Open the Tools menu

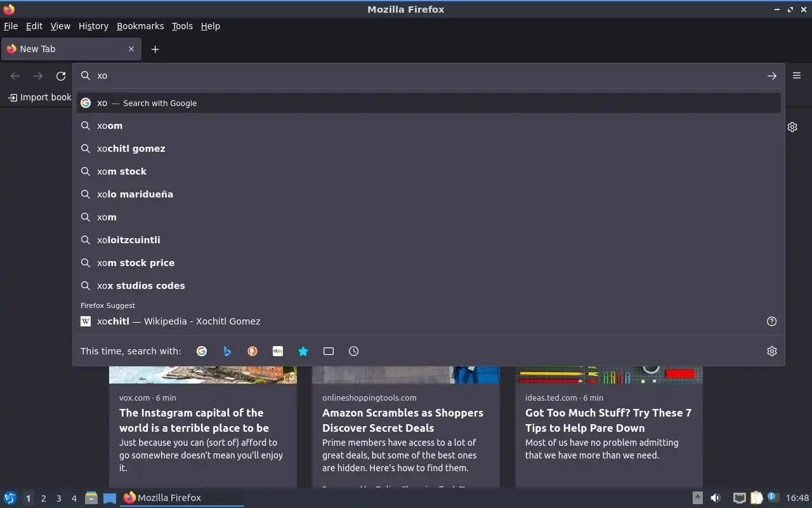pos(182,26)
